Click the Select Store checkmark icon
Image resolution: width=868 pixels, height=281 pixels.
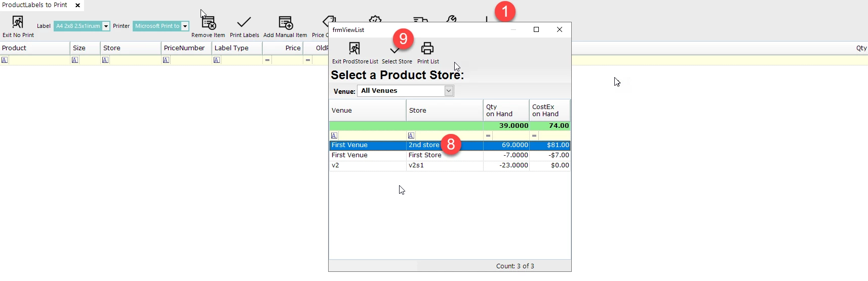pos(394,51)
